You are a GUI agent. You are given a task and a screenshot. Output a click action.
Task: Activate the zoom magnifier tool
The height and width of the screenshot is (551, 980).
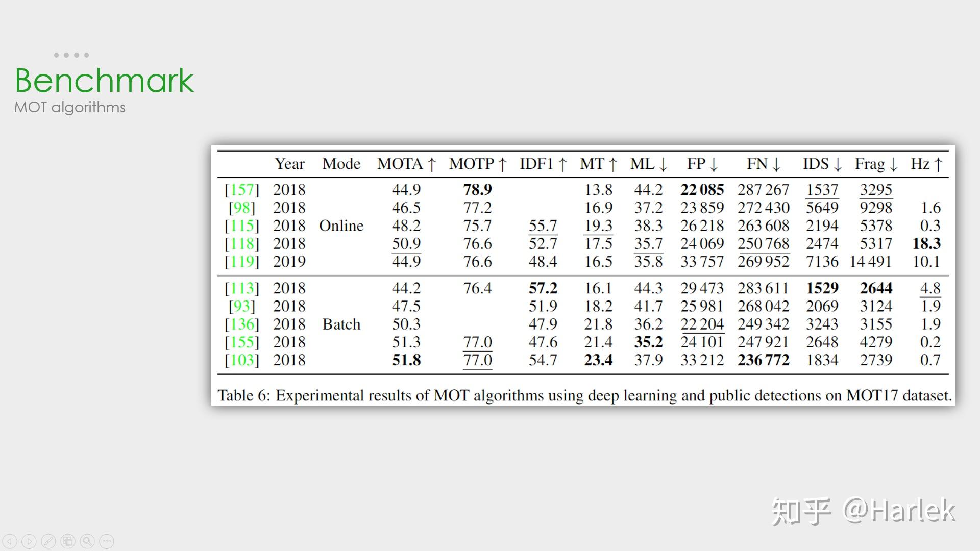pos(87,541)
